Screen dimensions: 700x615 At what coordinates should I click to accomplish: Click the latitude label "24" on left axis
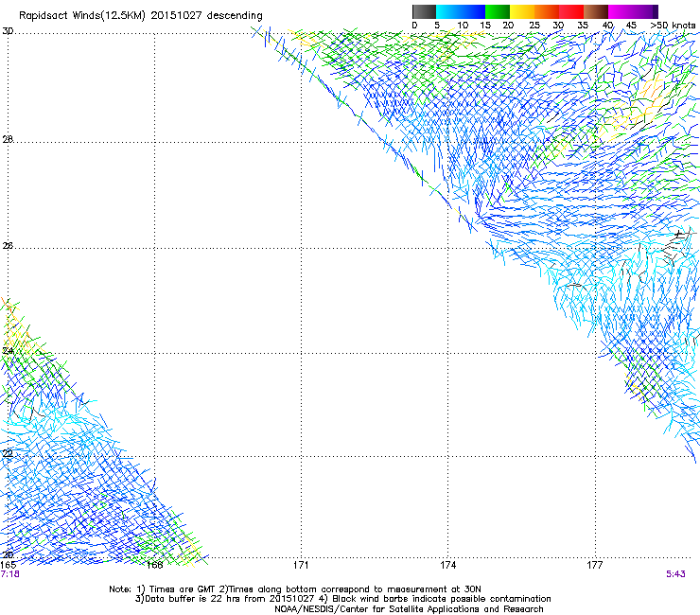pos(8,351)
